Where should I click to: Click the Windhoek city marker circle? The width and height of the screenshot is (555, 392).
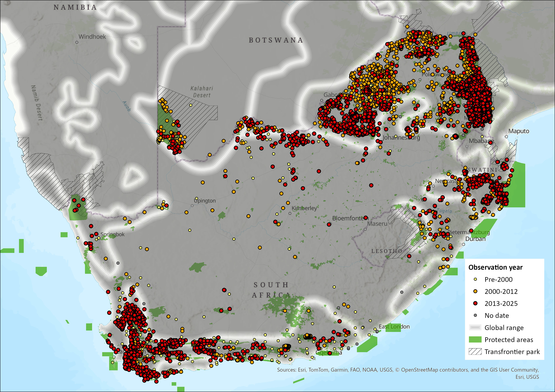click(x=77, y=42)
